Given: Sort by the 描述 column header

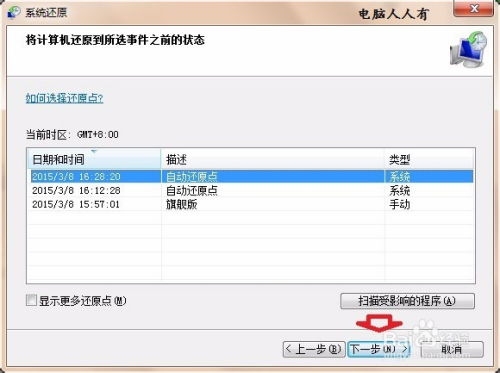Looking at the screenshot, I should click(x=273, y=159).
